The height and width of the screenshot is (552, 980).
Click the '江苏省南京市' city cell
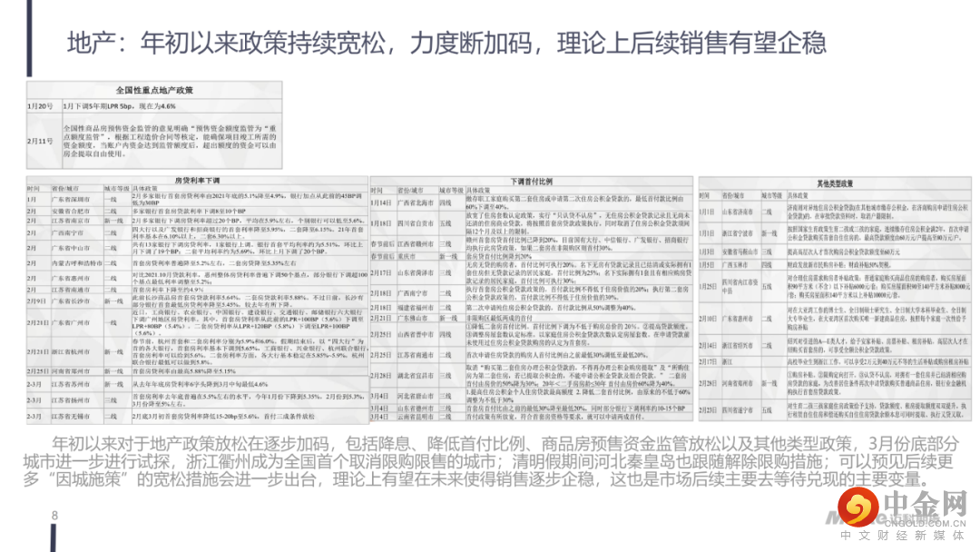coord(71,221)
